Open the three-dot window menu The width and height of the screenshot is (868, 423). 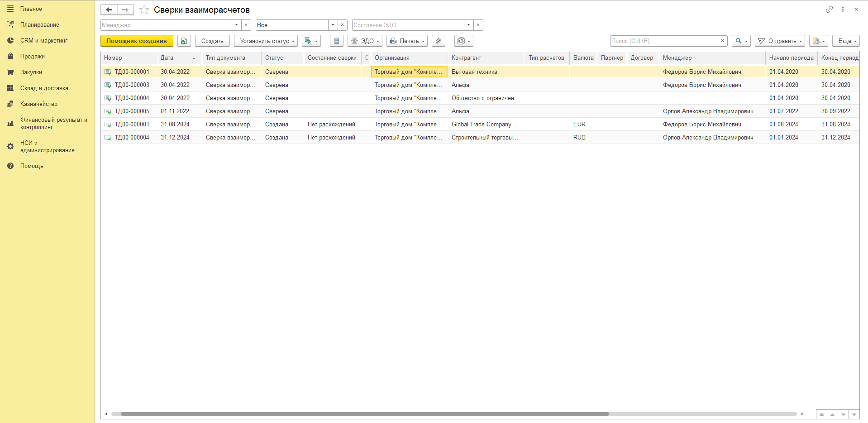pos(843,9)
